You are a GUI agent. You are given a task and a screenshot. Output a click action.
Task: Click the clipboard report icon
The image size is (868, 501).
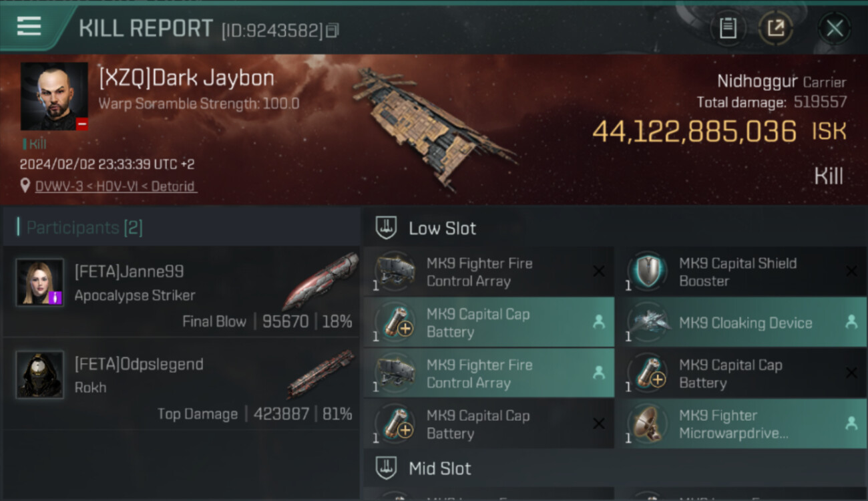coord(728,28)
